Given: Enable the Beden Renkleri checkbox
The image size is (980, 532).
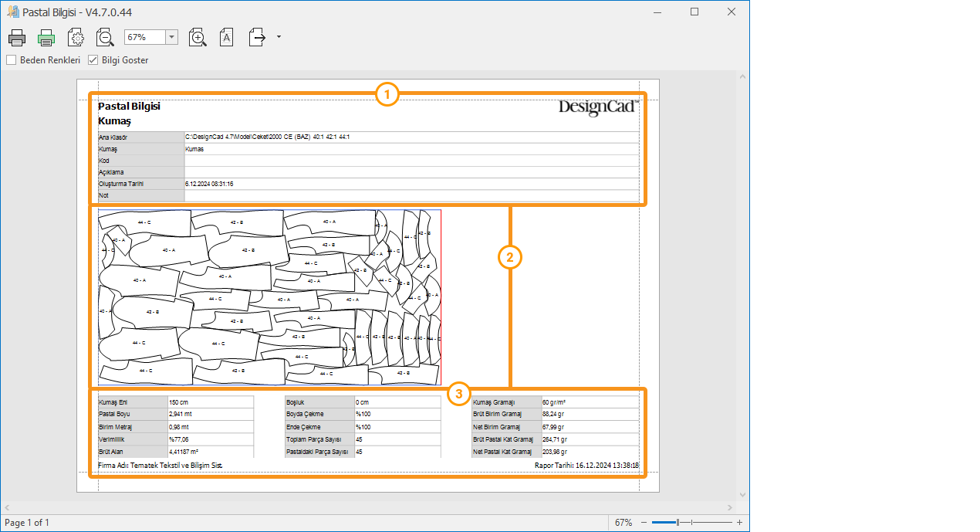Looking at the screenshot, I should 12,60.
